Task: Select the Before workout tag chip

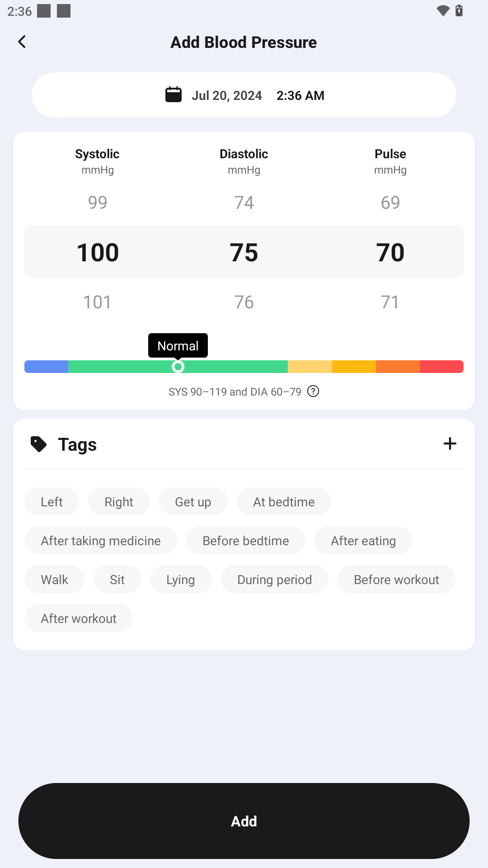Action: tap(396, 579)
